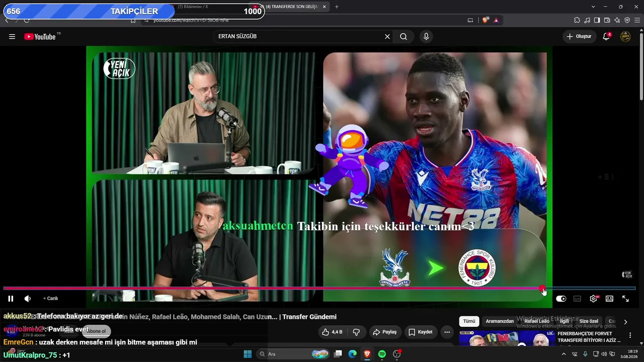Image resolution: width=644 pixels, height=362 pixels.
Task: Open Spotify from the taskbar
Action: tap(382, 354)
